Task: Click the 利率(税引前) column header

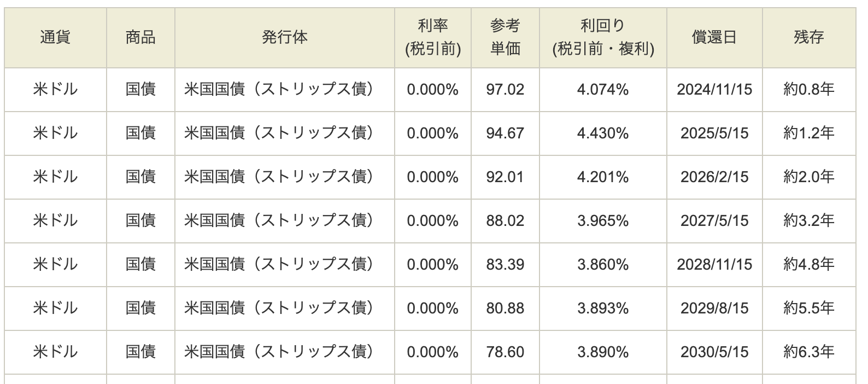Action: (433, 38)
